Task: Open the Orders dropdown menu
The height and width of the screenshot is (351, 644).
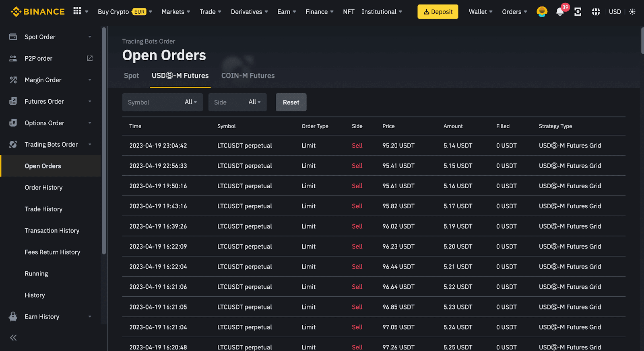Action: pos(514,12)
